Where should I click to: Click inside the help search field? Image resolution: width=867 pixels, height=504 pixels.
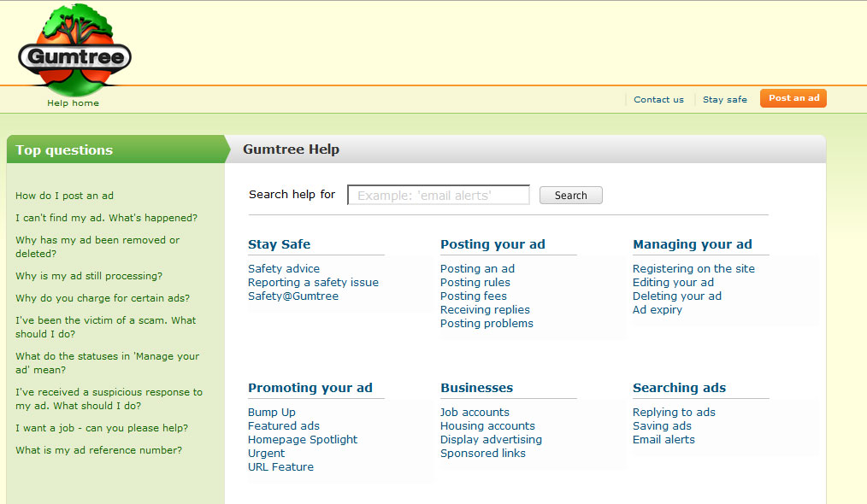[x=438, y=194]
